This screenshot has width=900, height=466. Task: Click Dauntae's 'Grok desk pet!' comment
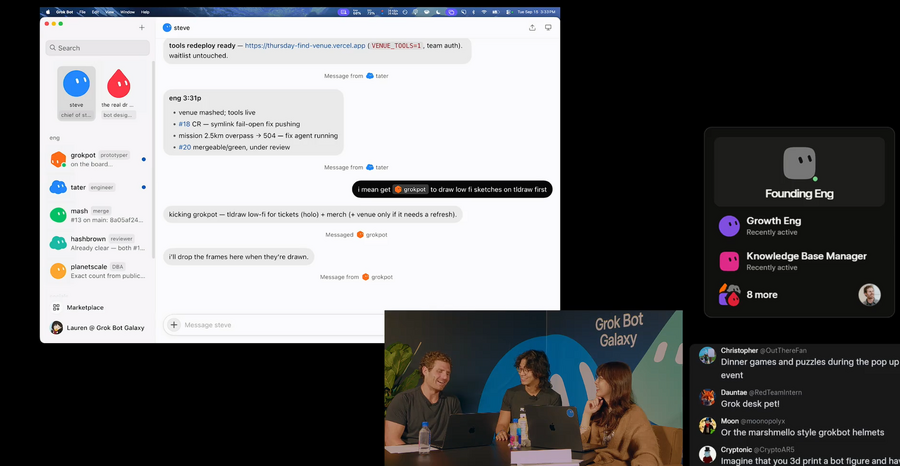pos(748,403)
